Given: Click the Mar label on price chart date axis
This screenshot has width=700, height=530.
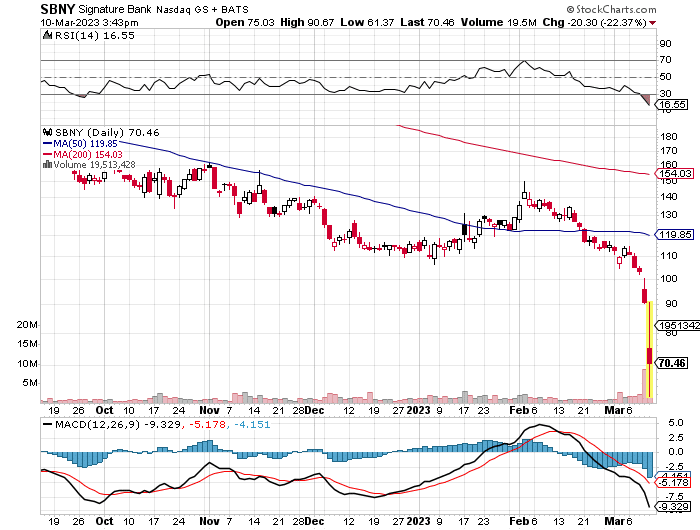Looking at the screenshot, I should pyautogui.click(x=614, y=410).
